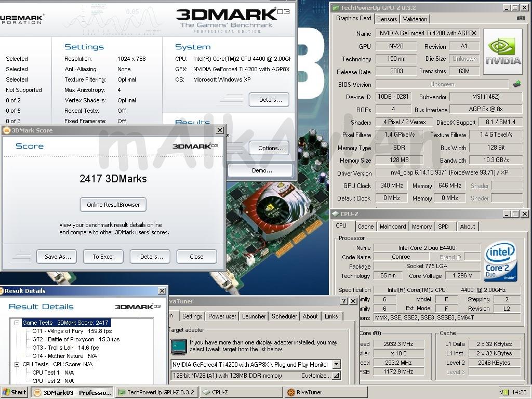The image size is (532, 399).
Task: Open the Start menu
Action: (15, 392)
